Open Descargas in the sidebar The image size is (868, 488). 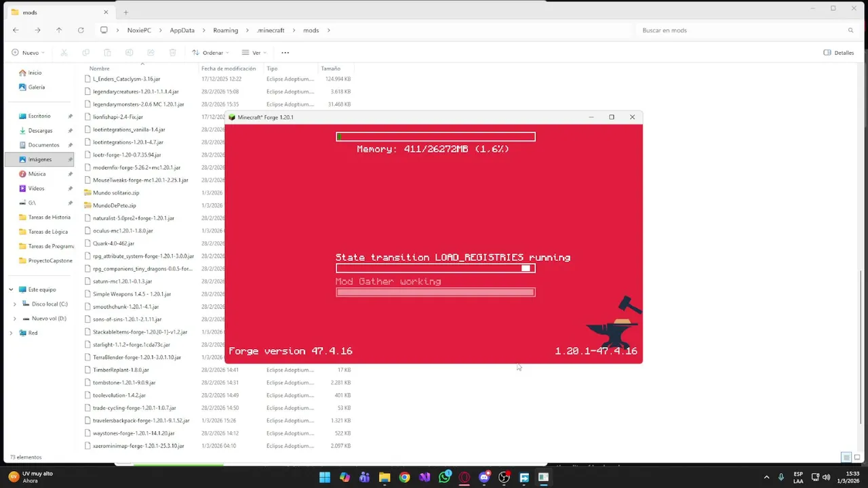pos(41,130)
